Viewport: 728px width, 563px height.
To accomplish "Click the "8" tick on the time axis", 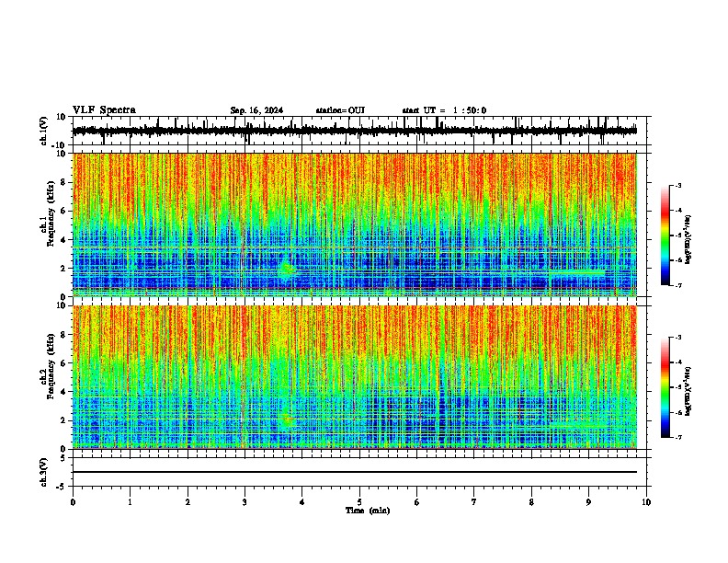I will (531, 502).
